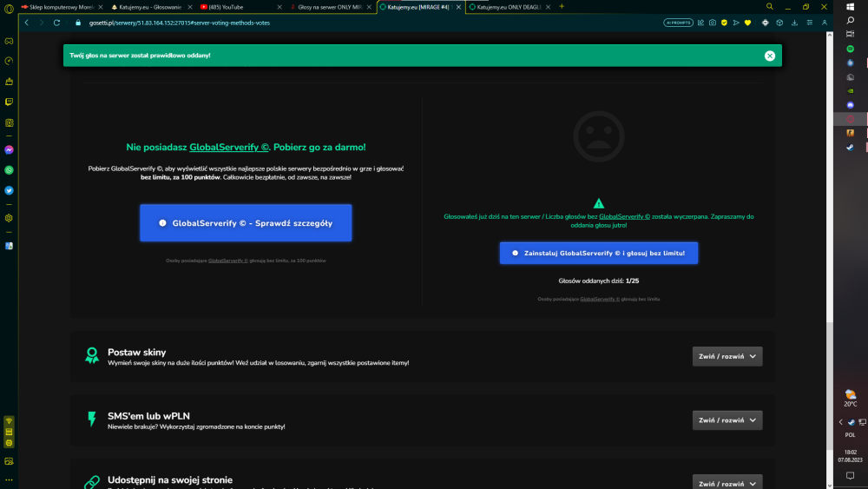This screenshot has height=489, width=868.
Task: Dismiss the green vote success banner
Action: 769,56
